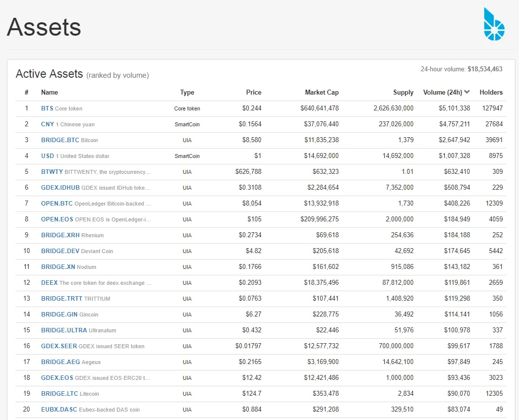Select BRIDGE.ULTRA holders 337
This screenshot has height=420, width=519.
[498, 330]
